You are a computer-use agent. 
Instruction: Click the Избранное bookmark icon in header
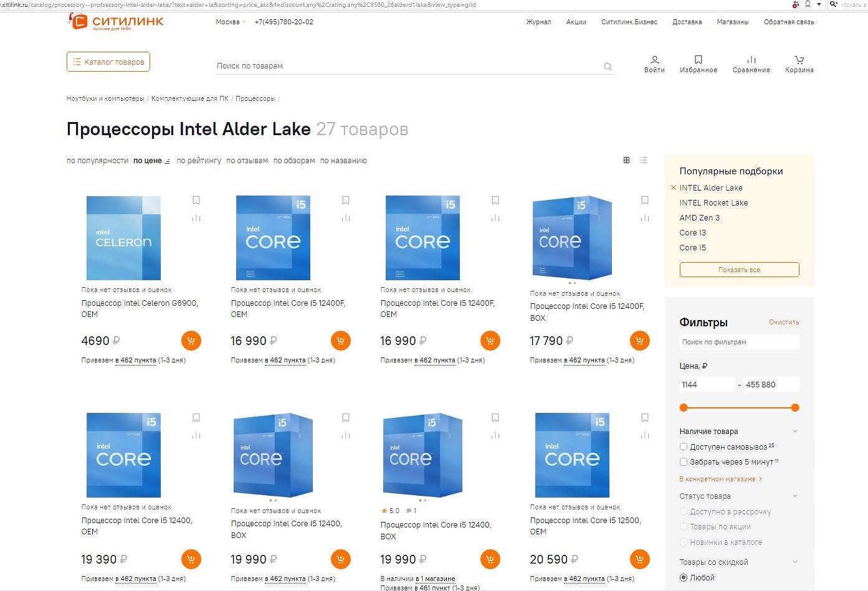698,60
